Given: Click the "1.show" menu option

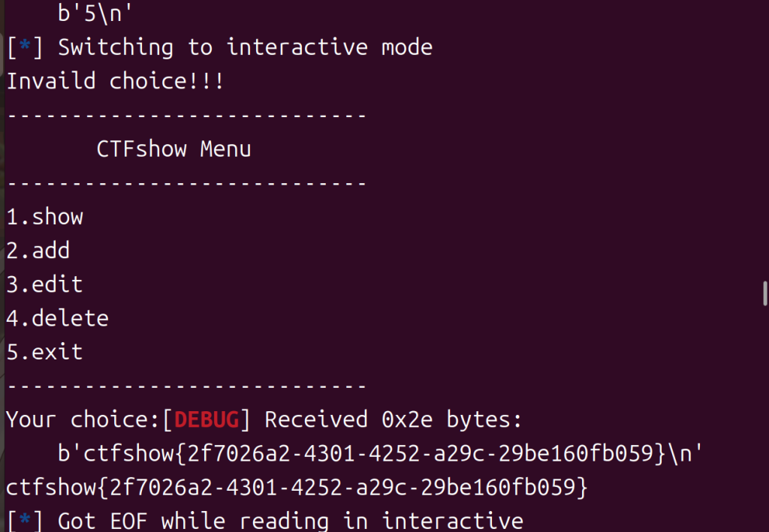Looking at the screenshot, I should click(45, 217).
